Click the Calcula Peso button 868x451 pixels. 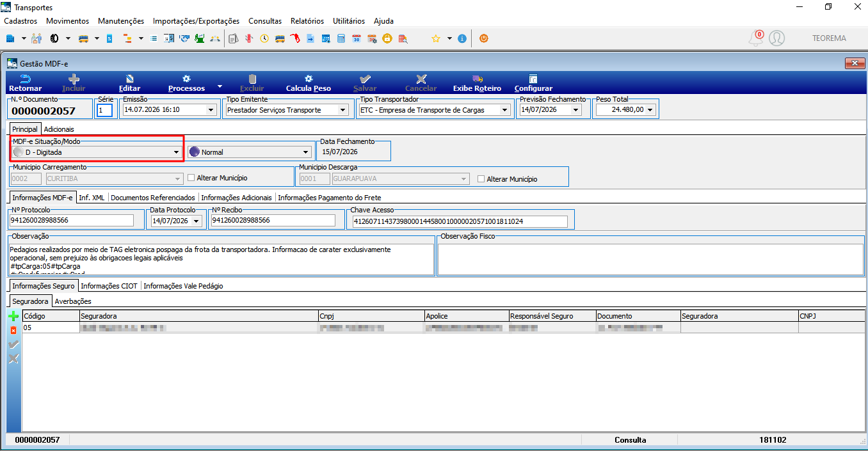tap(309, 83)
